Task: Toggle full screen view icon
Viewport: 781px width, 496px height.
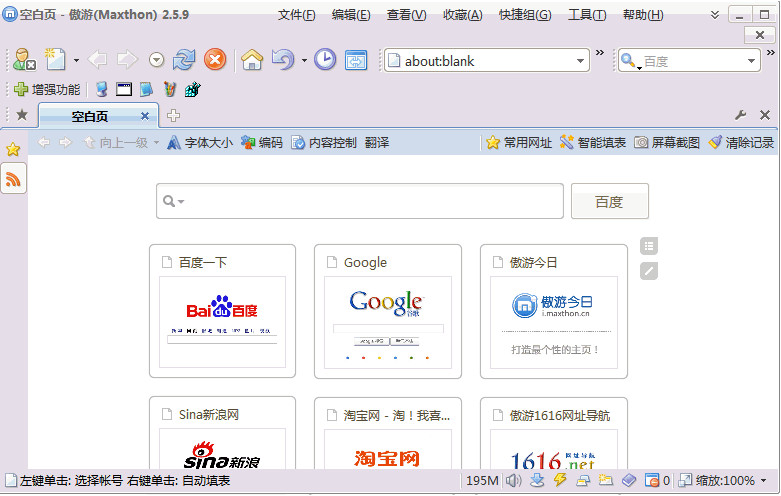Action: (356, 60)
